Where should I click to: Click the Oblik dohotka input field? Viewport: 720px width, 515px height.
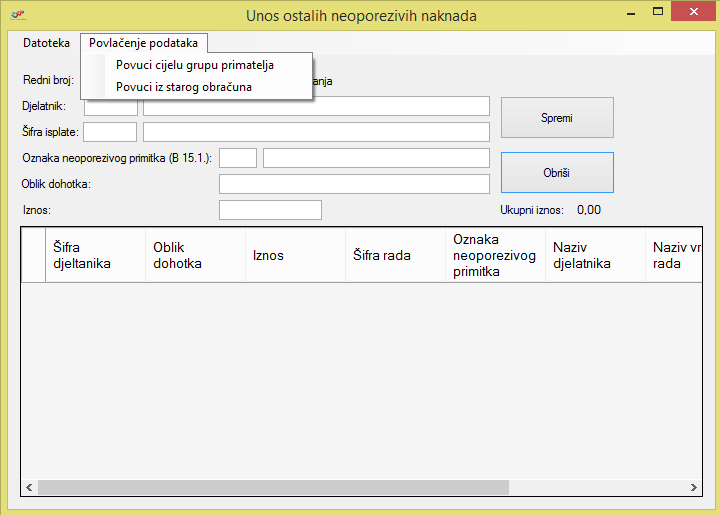(x=354, y=184)
